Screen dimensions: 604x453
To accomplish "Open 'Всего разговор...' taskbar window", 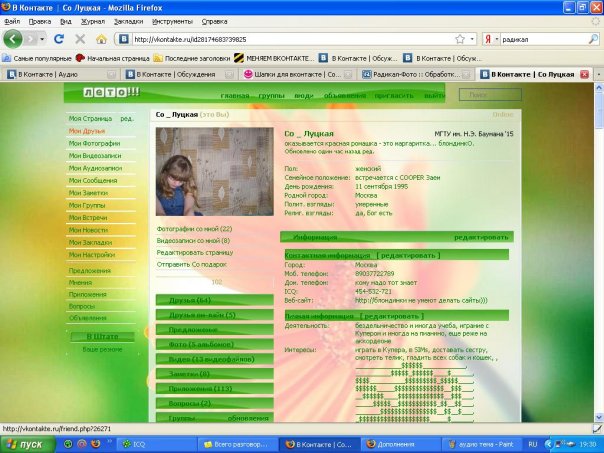I will coord(238,444).
